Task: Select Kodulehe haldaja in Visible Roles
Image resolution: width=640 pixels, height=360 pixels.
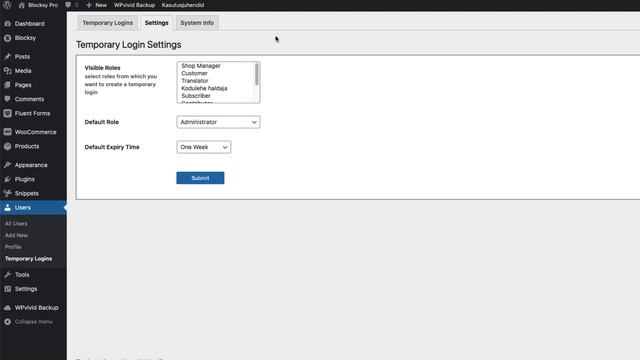Action: click(x=204, y=88)
